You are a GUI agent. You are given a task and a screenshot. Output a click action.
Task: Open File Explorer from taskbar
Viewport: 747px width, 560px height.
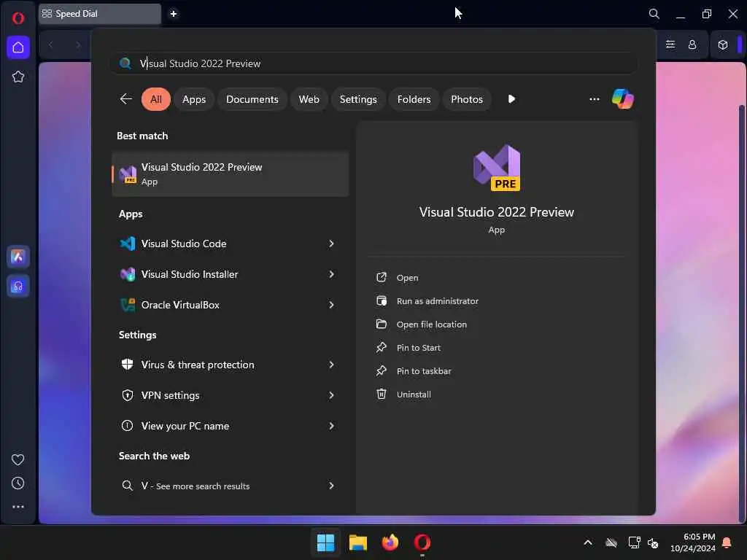coord(357,542)
